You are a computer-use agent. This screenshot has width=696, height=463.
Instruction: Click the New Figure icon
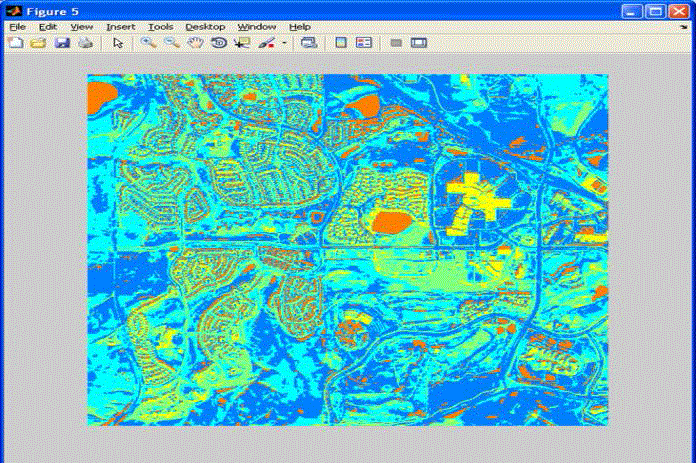pos(15,43)
